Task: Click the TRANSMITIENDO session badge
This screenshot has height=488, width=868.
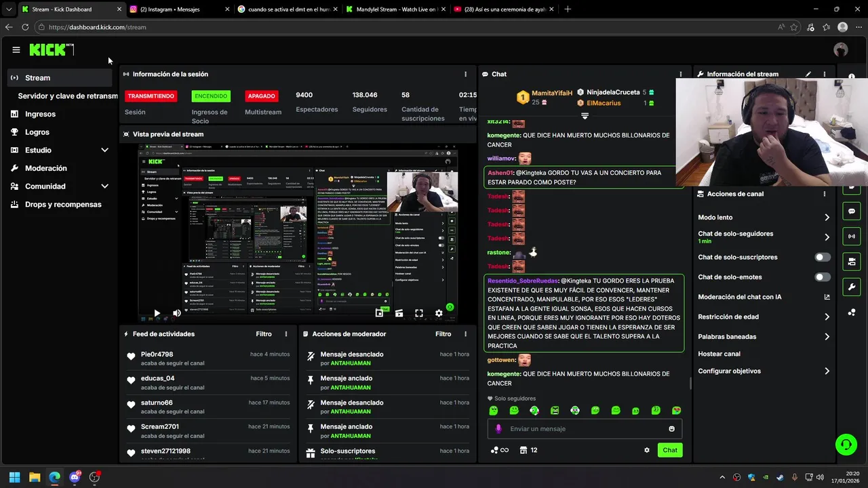Action: pyautogui.click(x=151, y=96)
